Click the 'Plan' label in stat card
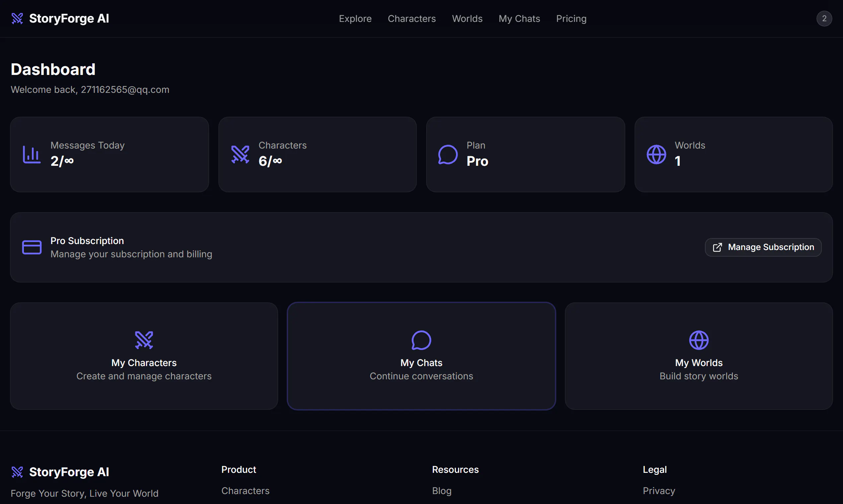Image resolution: width=843 pixels, height=504 pixels. pos(476,145)
